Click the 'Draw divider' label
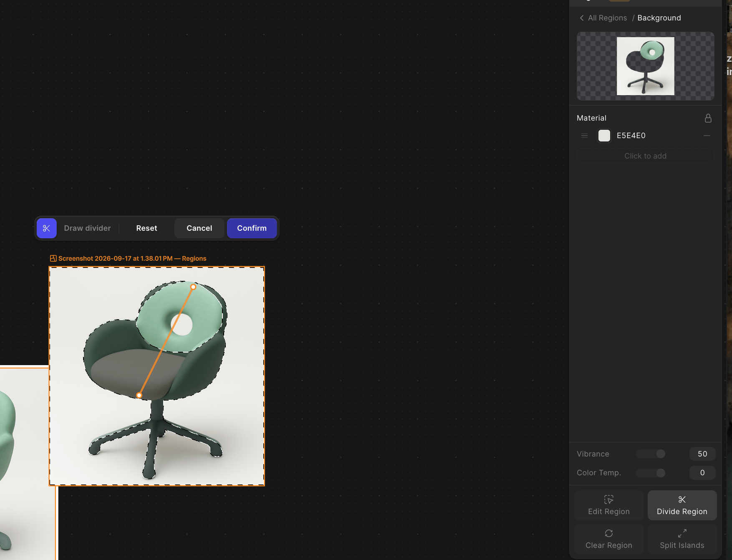 (87, 228)
